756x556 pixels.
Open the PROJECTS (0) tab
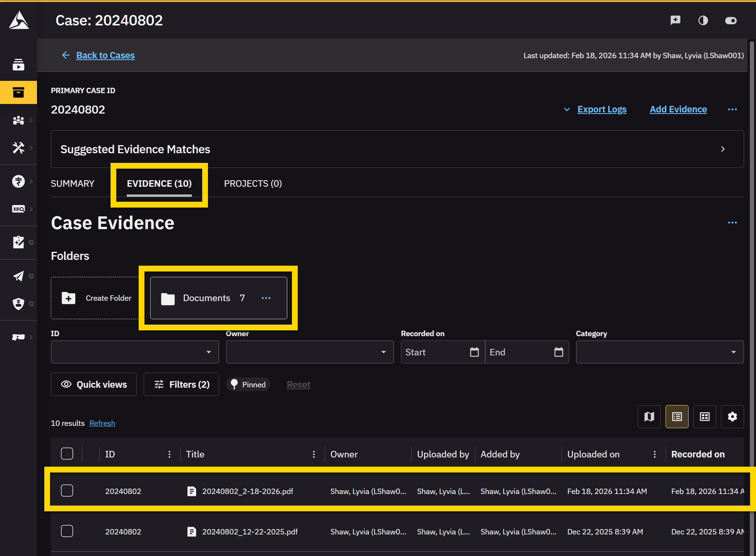pos(253,183)
